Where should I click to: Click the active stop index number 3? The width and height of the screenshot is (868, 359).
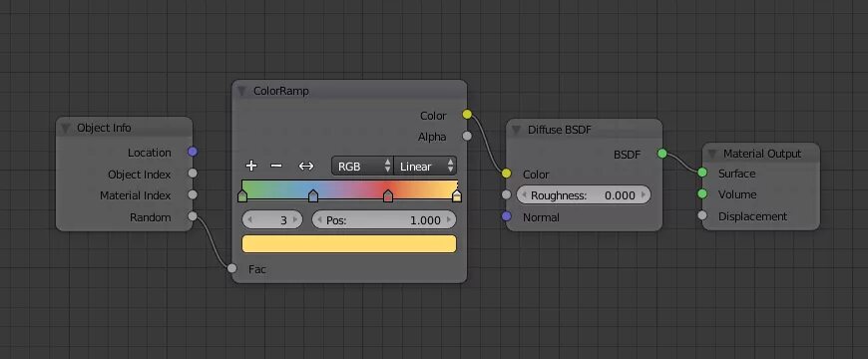(283, 220)
